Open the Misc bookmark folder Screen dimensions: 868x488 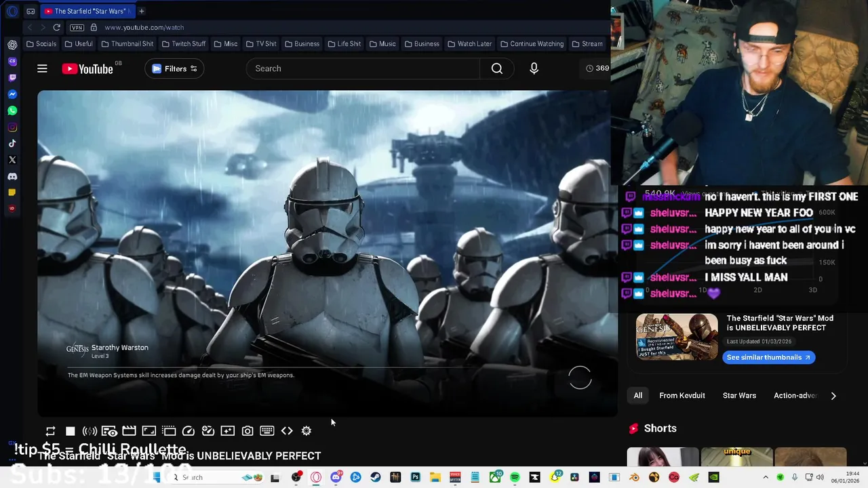[226, 44]
